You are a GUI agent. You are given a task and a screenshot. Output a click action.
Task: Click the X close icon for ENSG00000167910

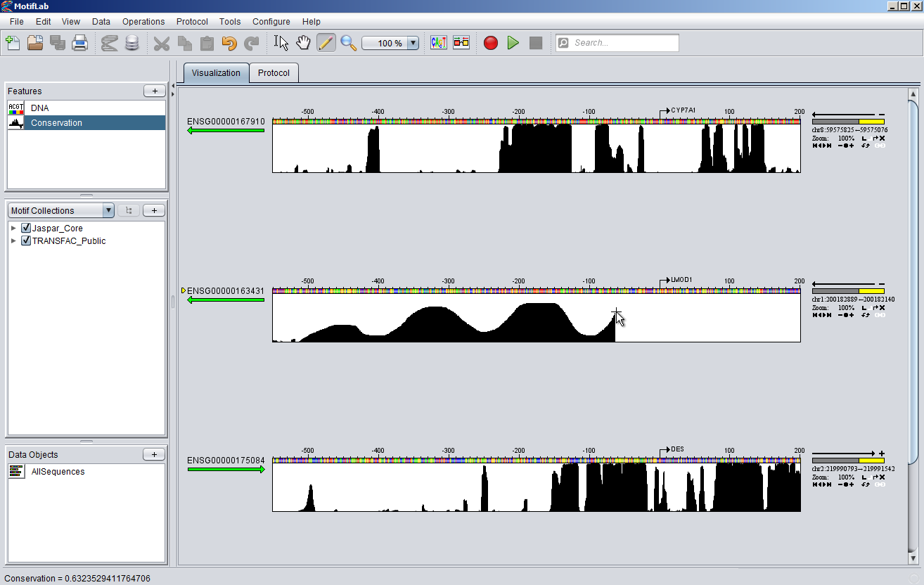(x=882, y=139)
